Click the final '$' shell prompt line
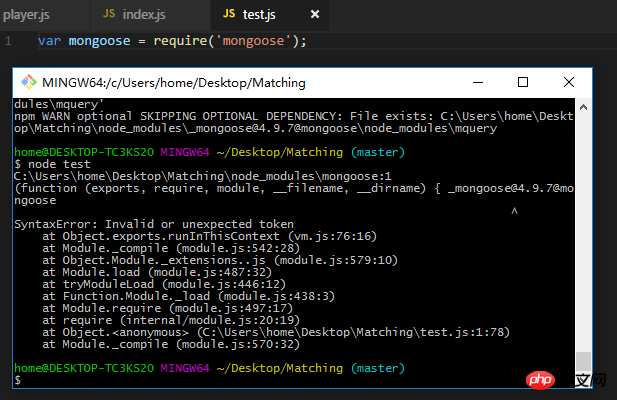This screenshot has width=617, height=400. pos(18,380)
